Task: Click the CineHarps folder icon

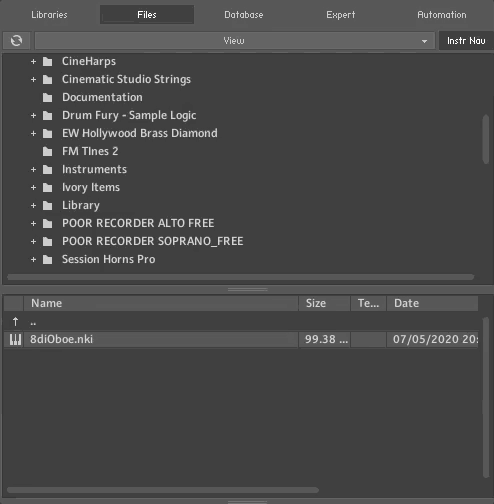Action: tap(48, 62)
